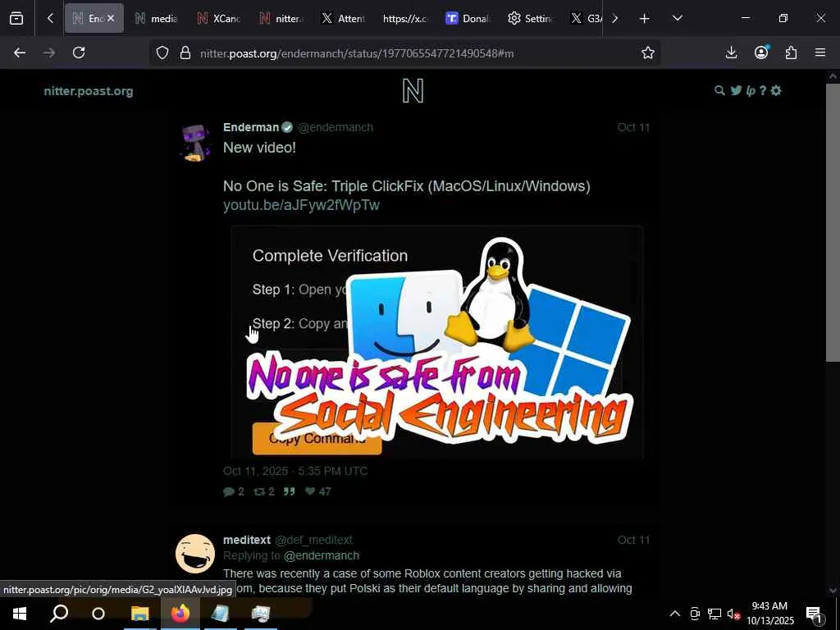Image resolution: width=840 pixels, height=630 pixels.
Task: Switch to the 'G3' X tab
Action: coord(586,18)
